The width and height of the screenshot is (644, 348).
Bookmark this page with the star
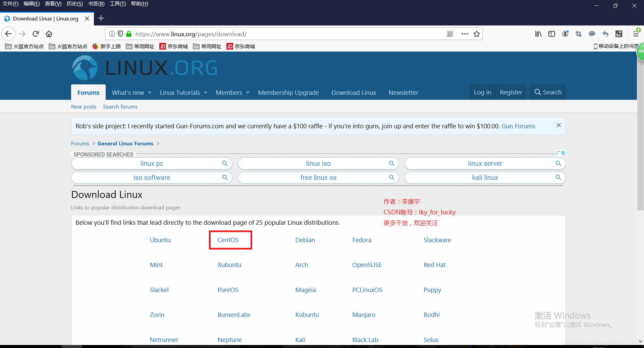[x=477, y=34]
